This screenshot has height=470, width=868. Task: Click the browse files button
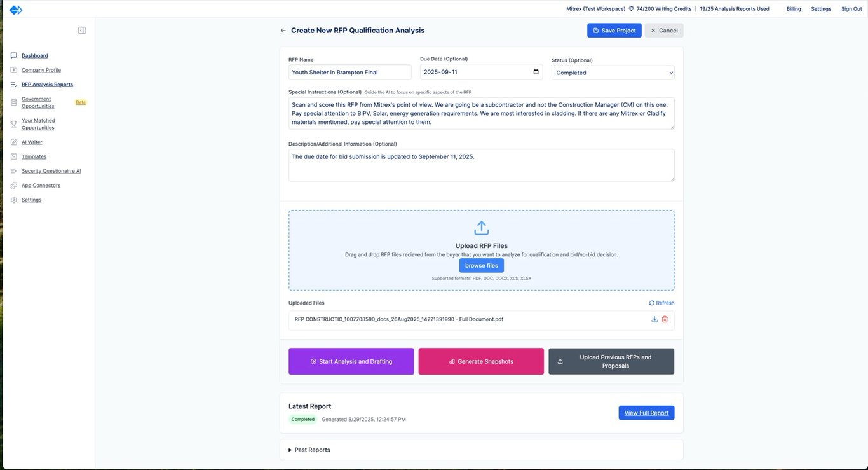tap(482, 266)
